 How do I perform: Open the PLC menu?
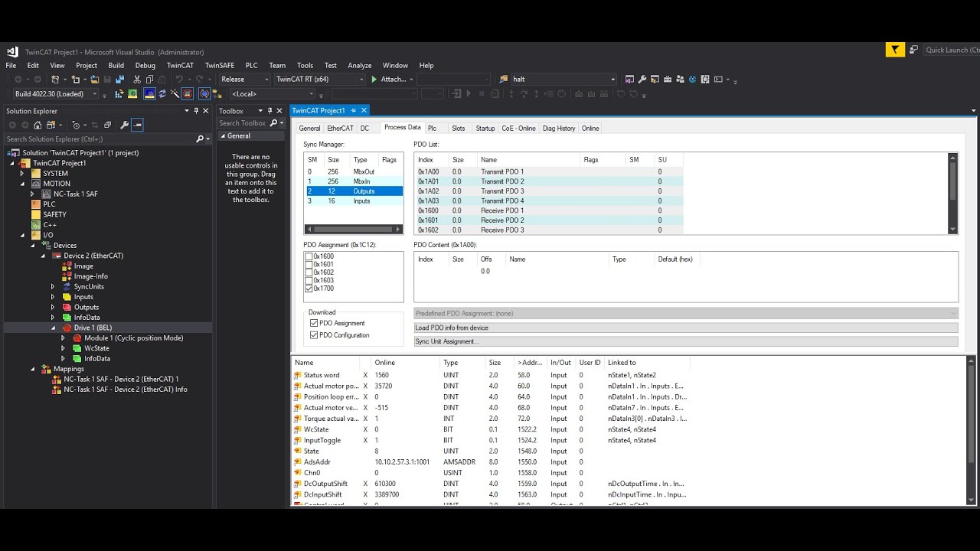click(x=251, y=65)
